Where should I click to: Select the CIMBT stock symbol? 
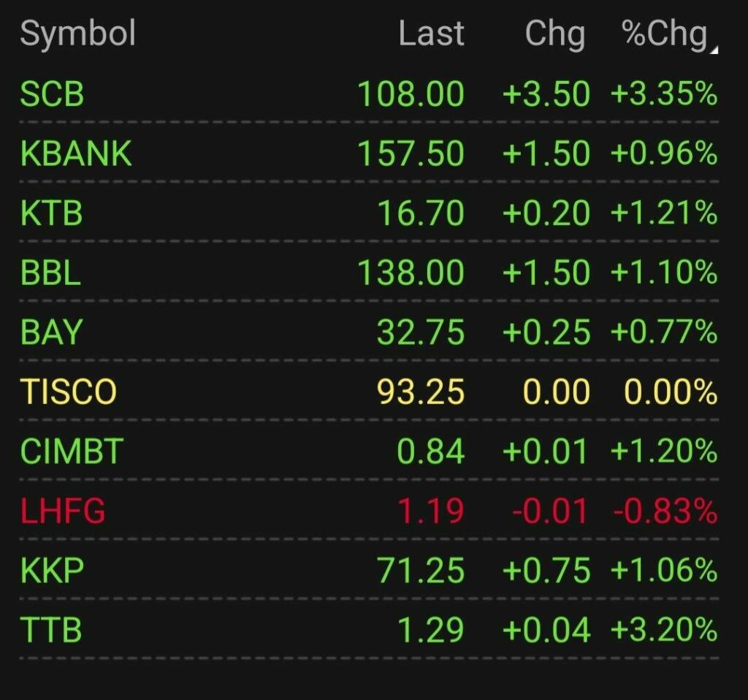click(x=71, y=452)
